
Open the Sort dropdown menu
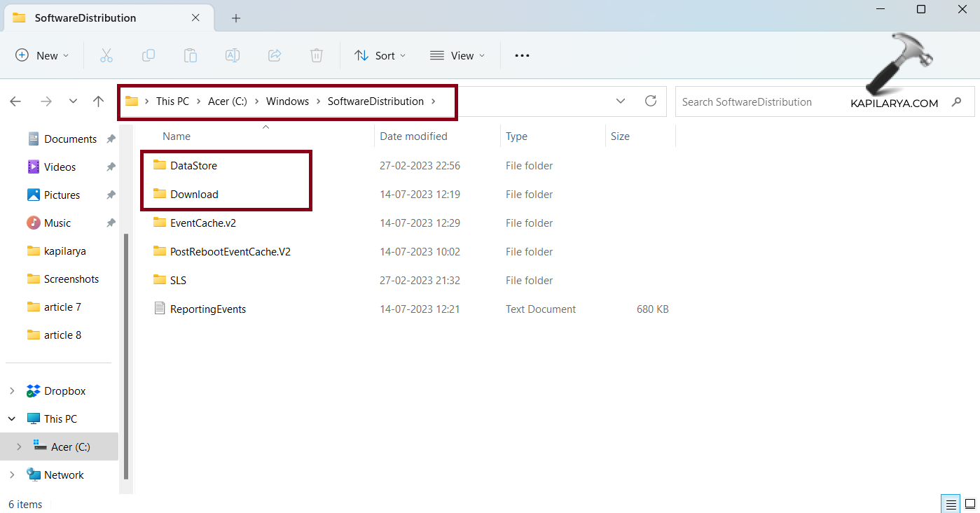pos(380,55)
